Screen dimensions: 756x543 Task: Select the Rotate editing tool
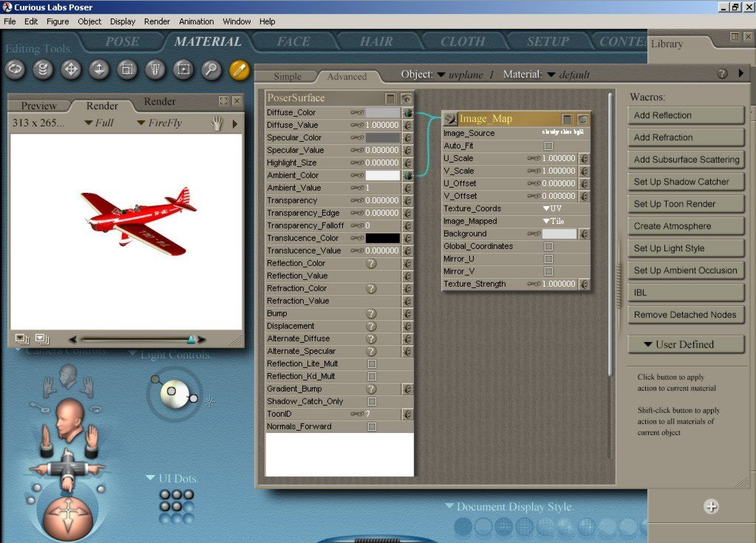(16, 69)
